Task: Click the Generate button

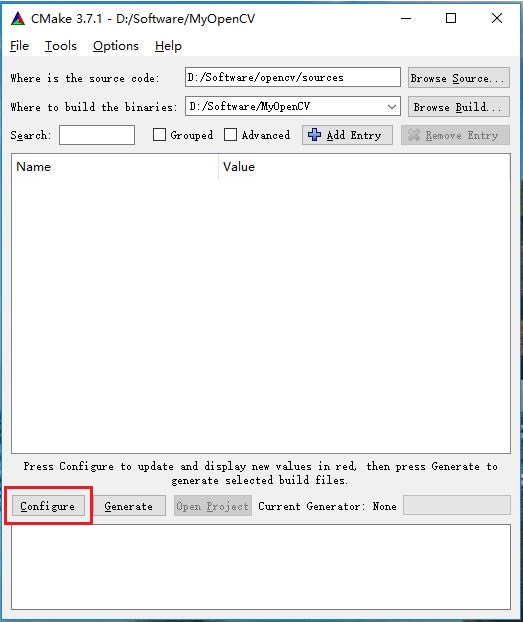Action: tap(129, 506)
